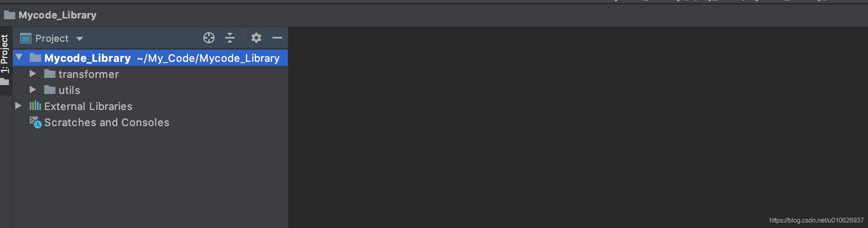The width and height of the screenshot is (868, 228).
Task: Click the locate/select opened file crosshair icon
Action: click(209, 38)
